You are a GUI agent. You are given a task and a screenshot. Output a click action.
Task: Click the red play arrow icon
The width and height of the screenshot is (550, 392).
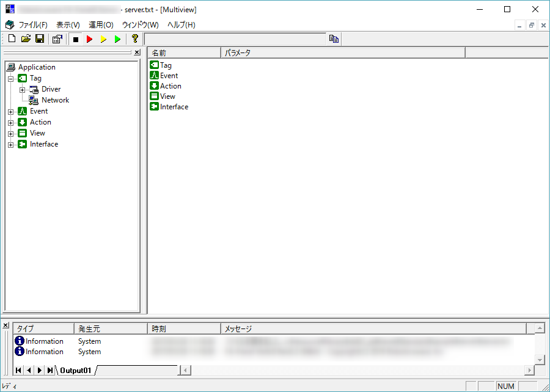[89, 39]
